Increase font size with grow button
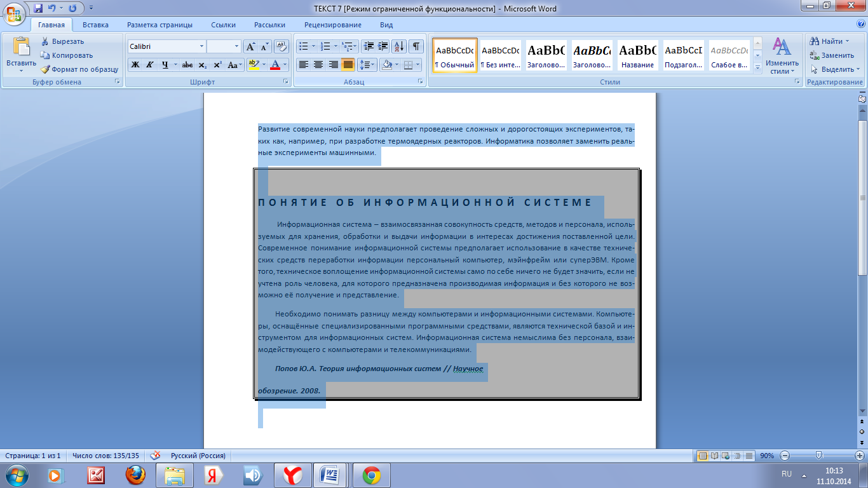 point(250,46)
